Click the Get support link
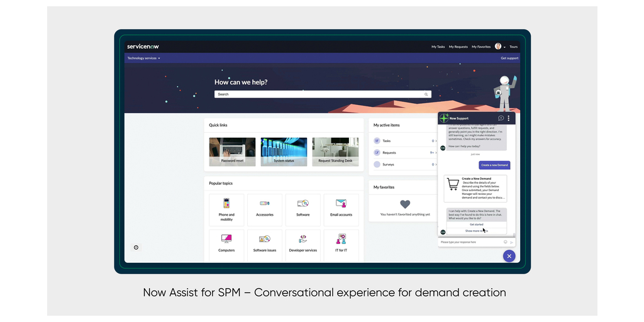 click(509, 58)
